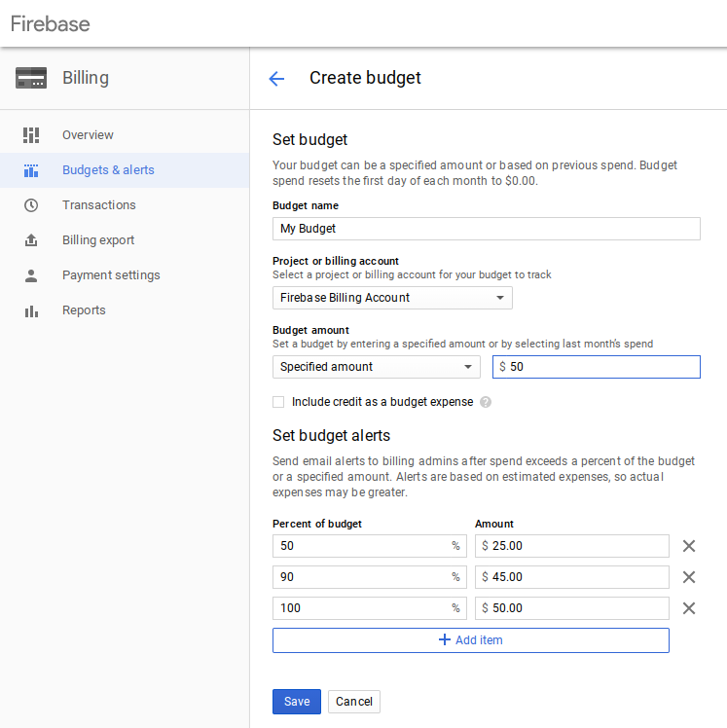This screenshot has width=727, height=728.
Task: Click the Billing export upload icon
Action: point(31,240)
